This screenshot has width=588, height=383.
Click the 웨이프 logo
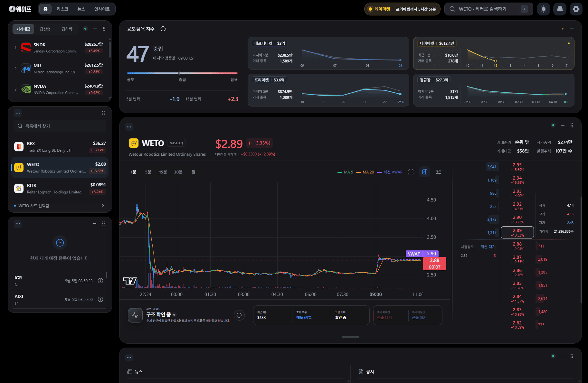click(20, 9)
